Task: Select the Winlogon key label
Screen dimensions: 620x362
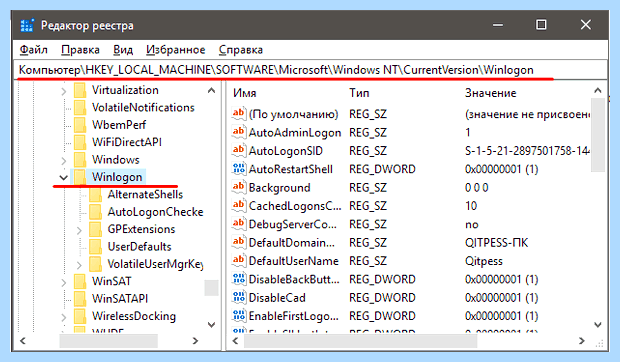Action: coord(117,177)
